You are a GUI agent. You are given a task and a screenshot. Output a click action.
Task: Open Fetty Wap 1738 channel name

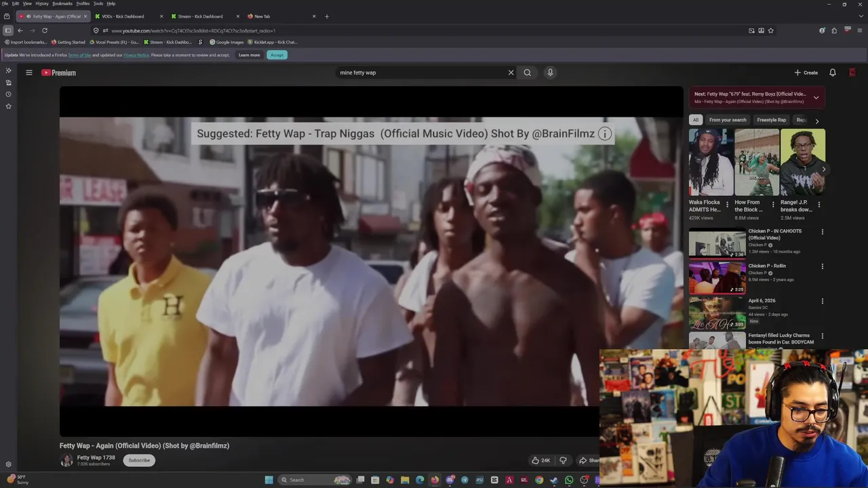tap(96, 457)
